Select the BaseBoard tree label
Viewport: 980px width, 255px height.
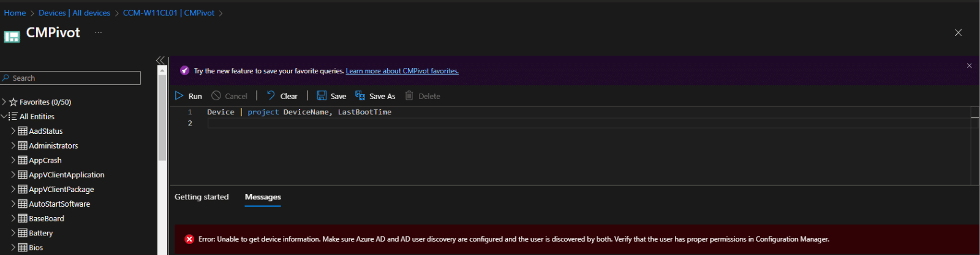[47, 218]
